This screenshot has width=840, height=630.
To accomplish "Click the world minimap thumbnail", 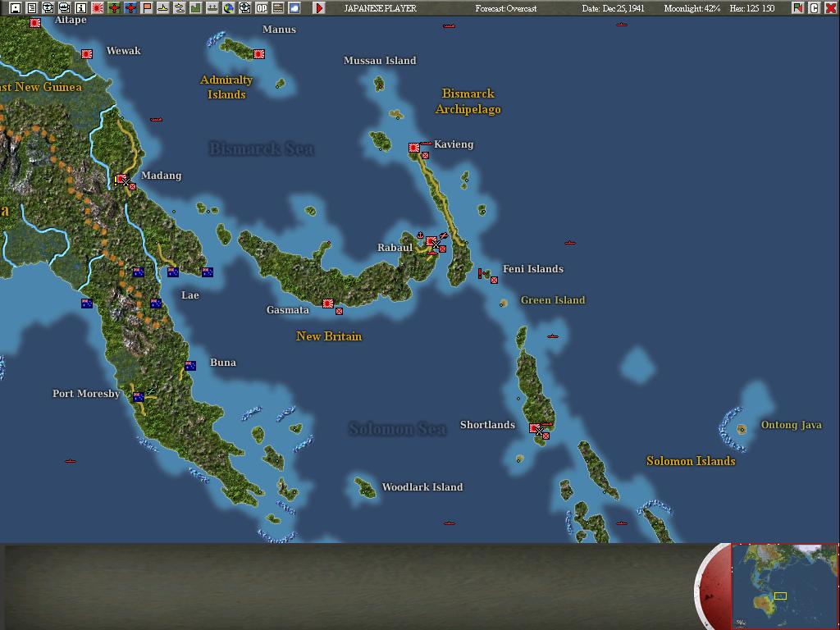I will click(784, 586).
